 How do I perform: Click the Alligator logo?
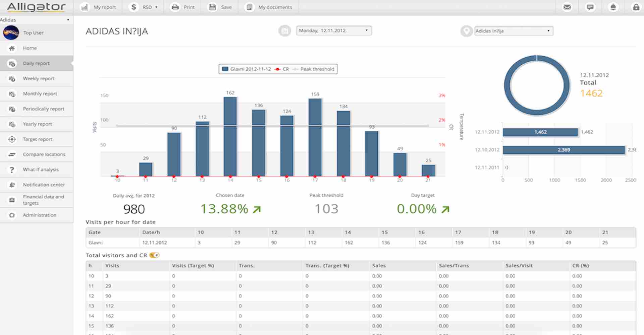(x=36, y=7)
